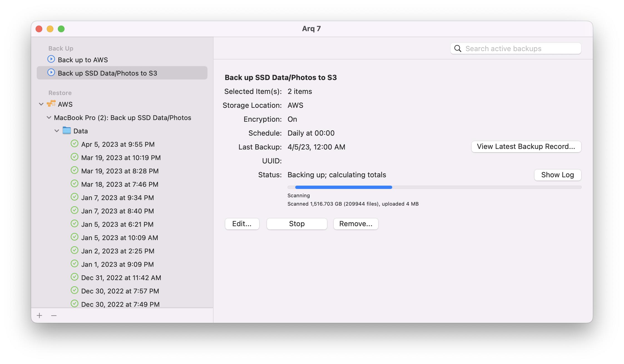This screenshot has height=364, width=624.
Task: Collapse the AWS restore tree
Action: coord(41,104)
